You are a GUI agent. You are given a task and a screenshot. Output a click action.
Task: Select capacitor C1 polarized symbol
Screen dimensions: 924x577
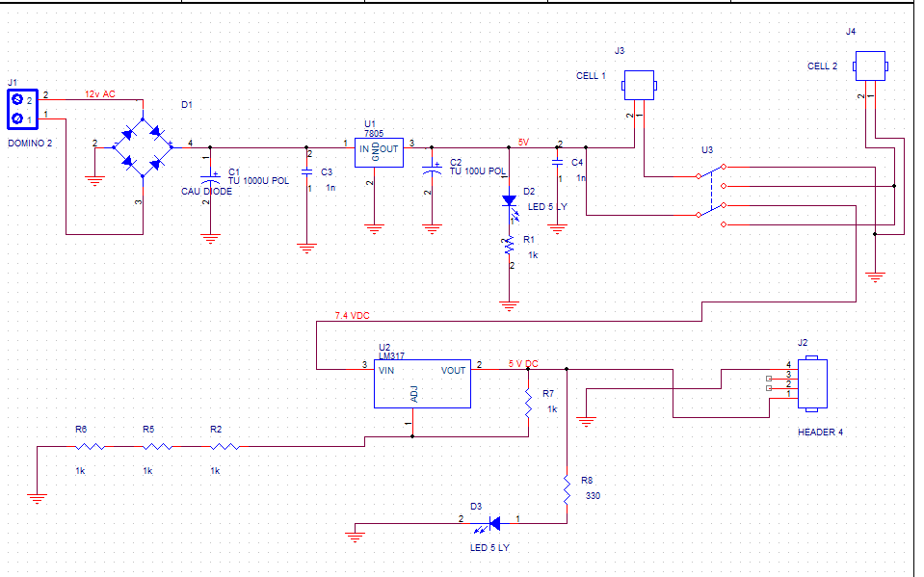210,177
